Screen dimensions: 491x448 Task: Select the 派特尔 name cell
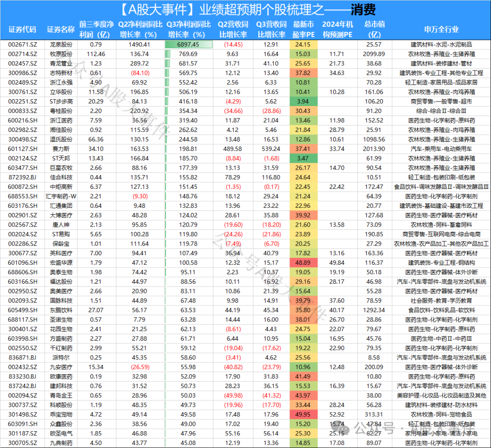pos(61,357)
